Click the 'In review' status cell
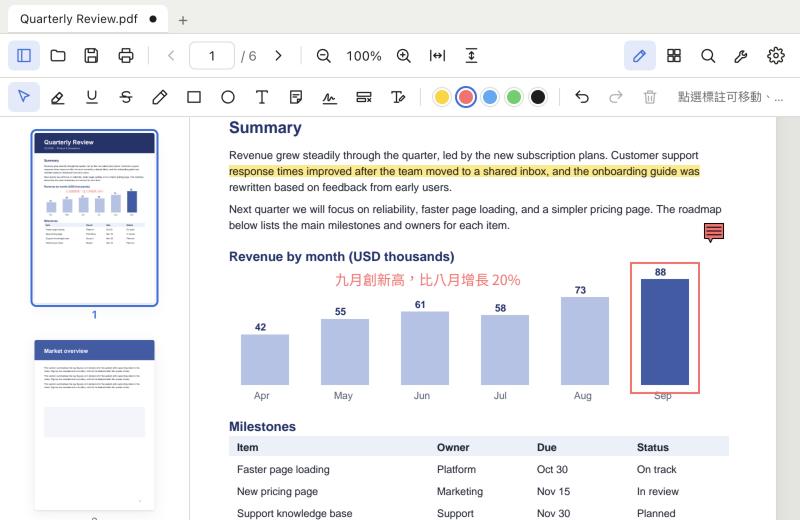This screenshot has width=800, height=520. 658,491
